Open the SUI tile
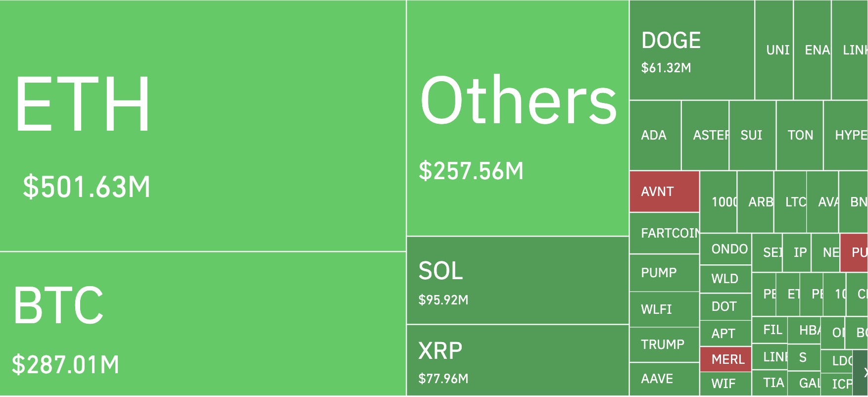Viewport: 868px width, 397px height. click(x=752, y=136)
